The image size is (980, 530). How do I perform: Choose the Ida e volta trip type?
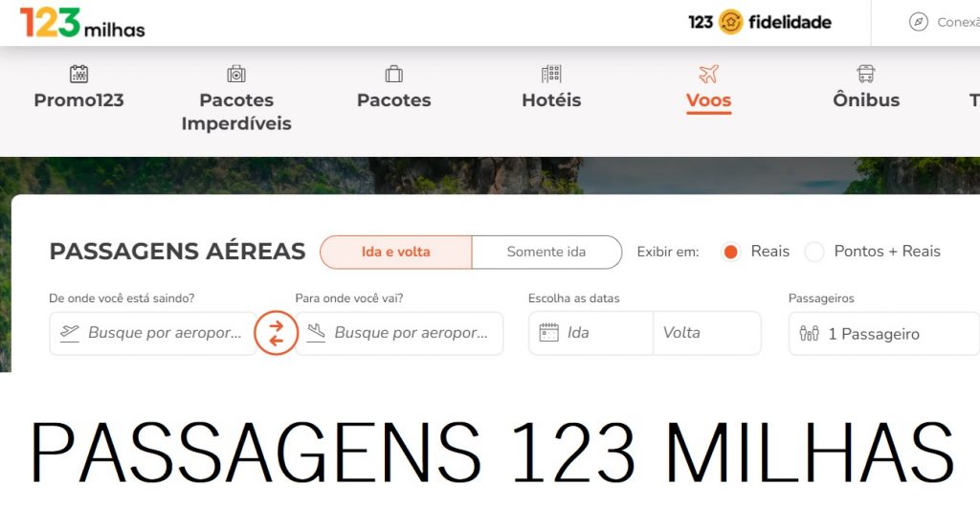tap(395, 252)
